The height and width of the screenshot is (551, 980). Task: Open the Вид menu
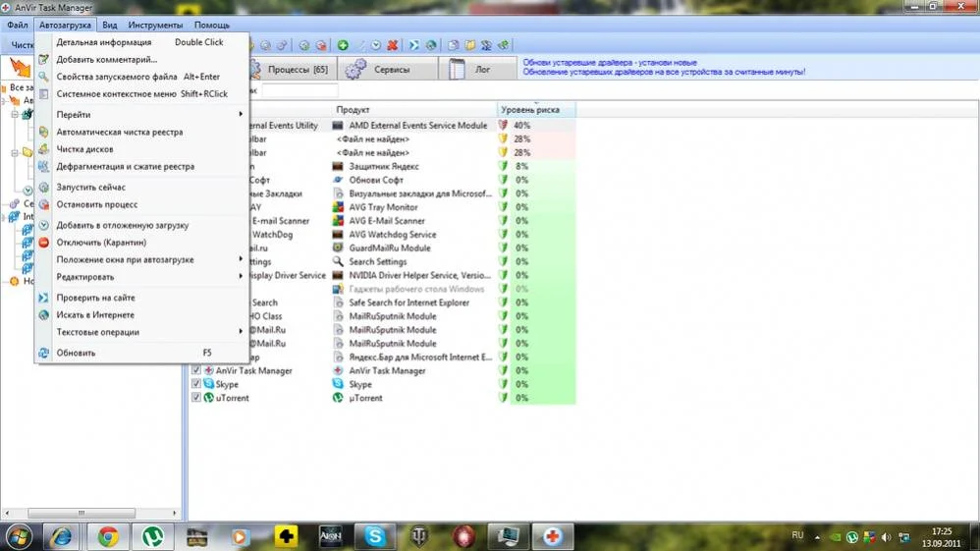click(x=109, y=25)
